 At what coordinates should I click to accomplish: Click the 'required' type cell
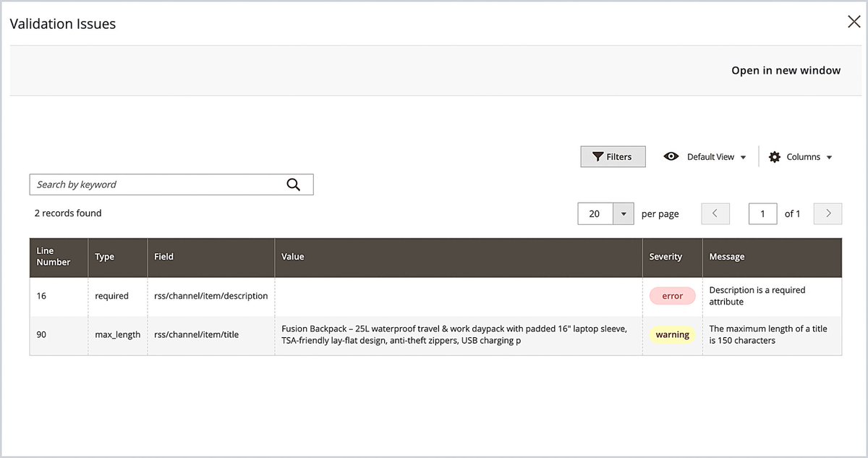(118, 296)
